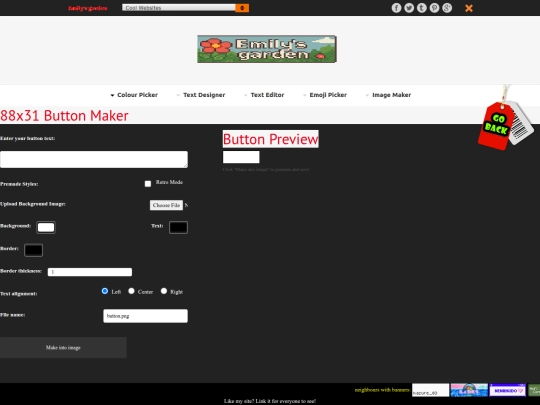540x405 pixels.
Task: Select Right text alignment
Action: (x=164, y=291)
